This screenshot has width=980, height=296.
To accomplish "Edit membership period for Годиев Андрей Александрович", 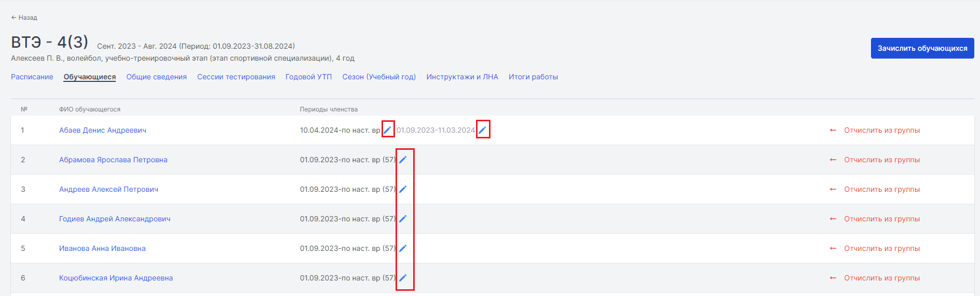I will [x=403, y=219].
